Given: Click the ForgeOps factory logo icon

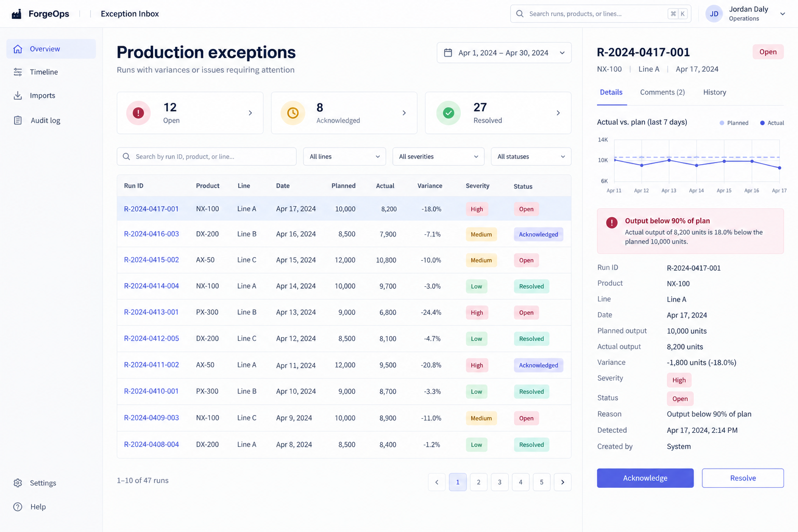Looking at the screenshot, I should coord(17,14).
